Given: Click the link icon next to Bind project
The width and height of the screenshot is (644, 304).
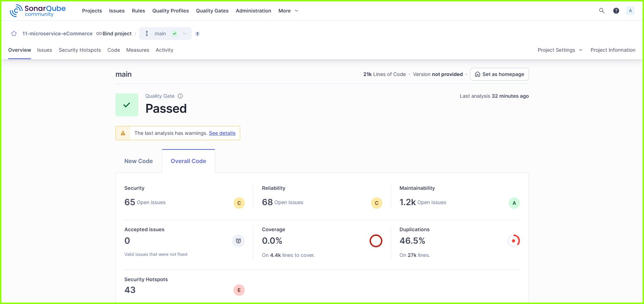Looking at the screenshot, I should click(x=99, y=34).
